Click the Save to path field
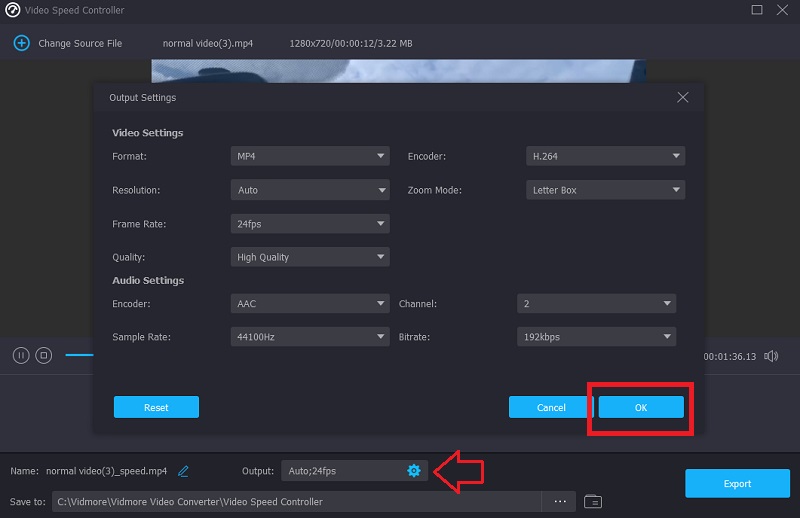 click(x=296, y=501)
